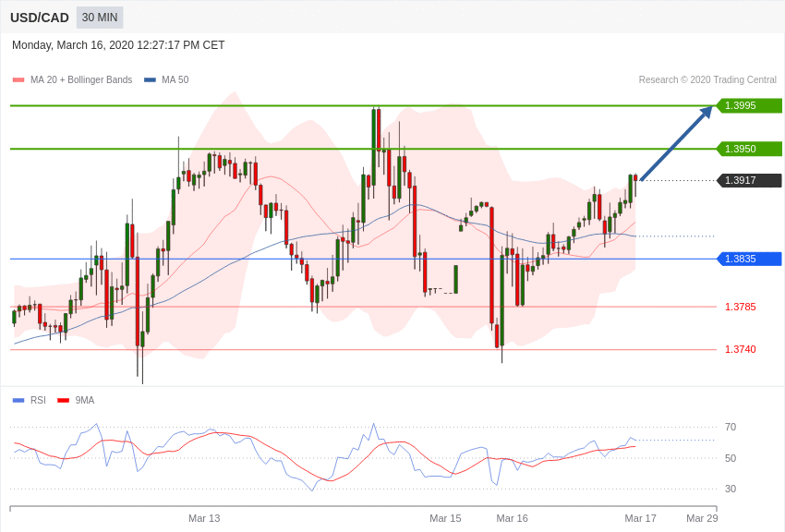Image resolution: width=785 pixels, height=532 pixels.
Task: Click the Mar 16 date axis label
Action: (x=512, y=518)
